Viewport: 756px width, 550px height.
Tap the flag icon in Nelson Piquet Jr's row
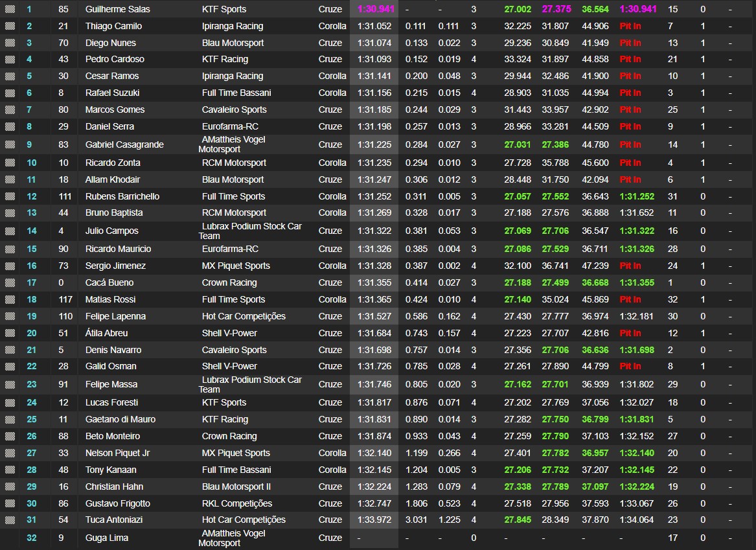tap(10, 453)
